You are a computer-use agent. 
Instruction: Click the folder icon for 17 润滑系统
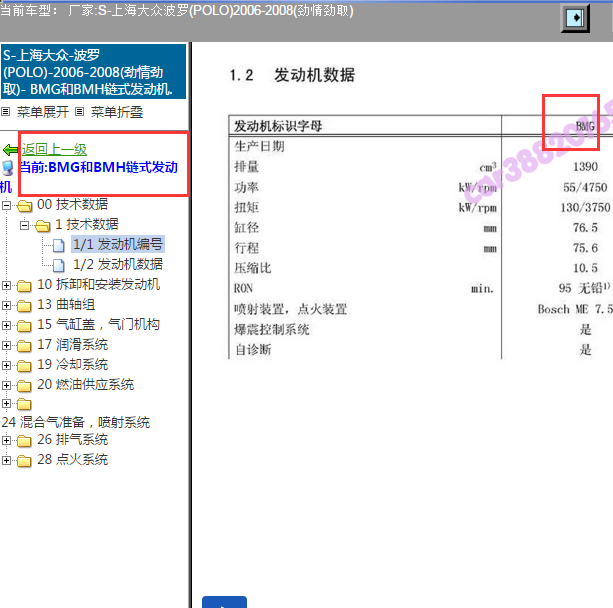24,346
